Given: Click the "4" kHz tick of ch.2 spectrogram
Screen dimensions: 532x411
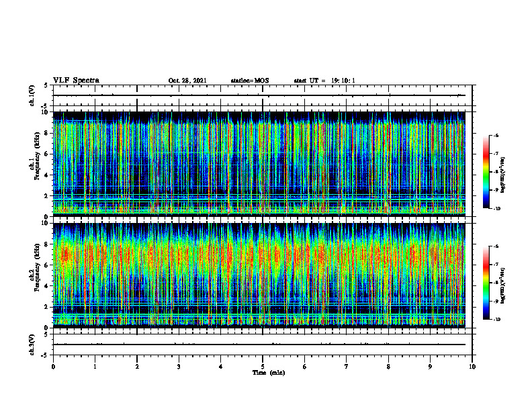Looking at the screenshot, I should point(46,286).
